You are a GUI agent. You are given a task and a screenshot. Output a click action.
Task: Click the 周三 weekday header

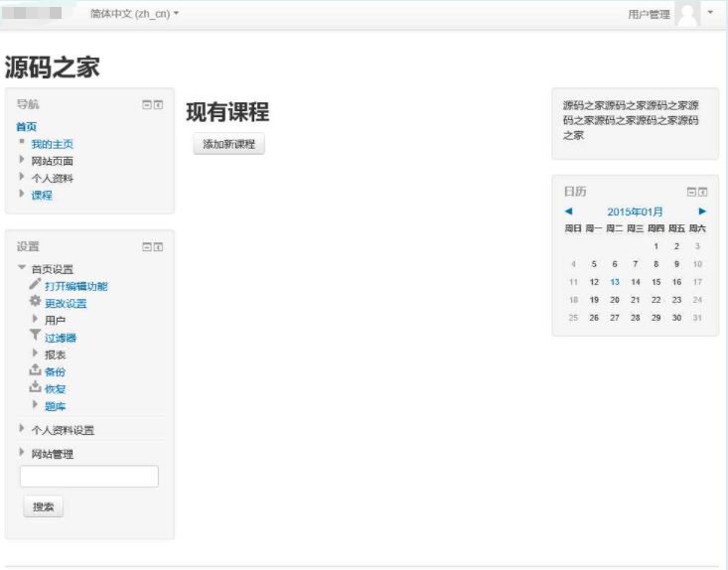click(x=636, y=228)
